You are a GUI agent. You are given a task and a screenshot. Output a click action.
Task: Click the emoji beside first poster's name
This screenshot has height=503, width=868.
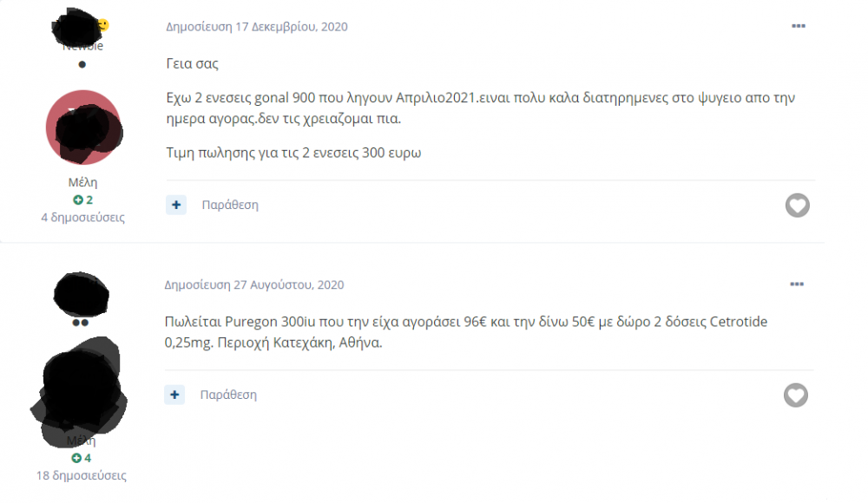[102, 24]
